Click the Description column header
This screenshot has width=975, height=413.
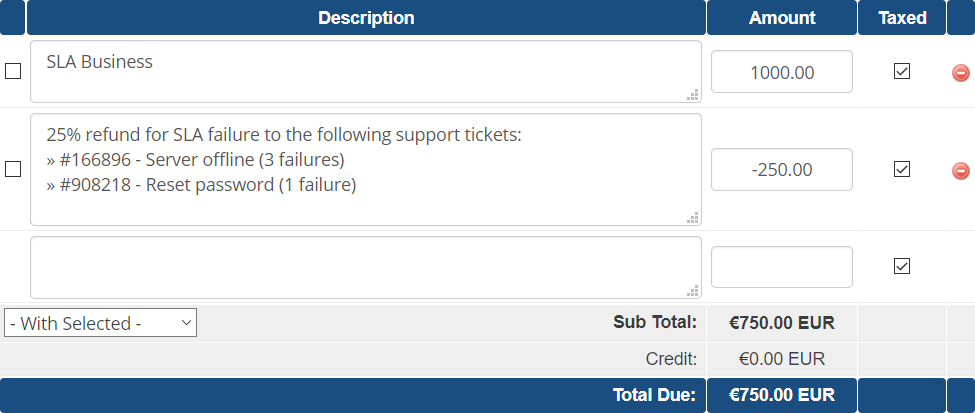366,17
